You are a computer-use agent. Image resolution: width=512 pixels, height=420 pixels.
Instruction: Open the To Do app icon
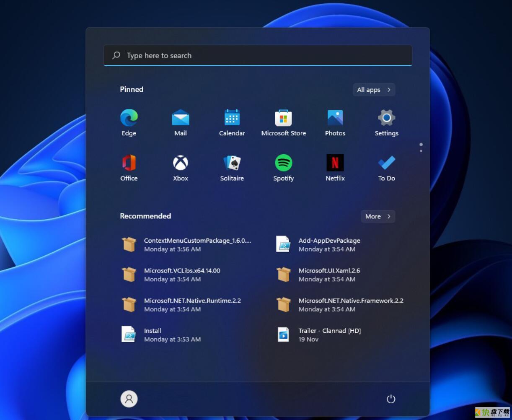pyautogui.click(x=387, y=163)
